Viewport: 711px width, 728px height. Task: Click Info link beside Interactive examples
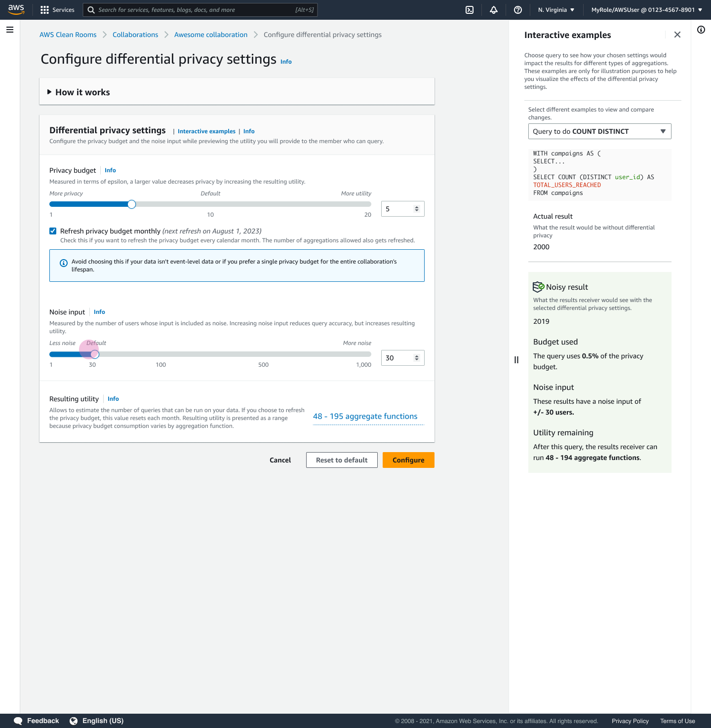point(249,131)
